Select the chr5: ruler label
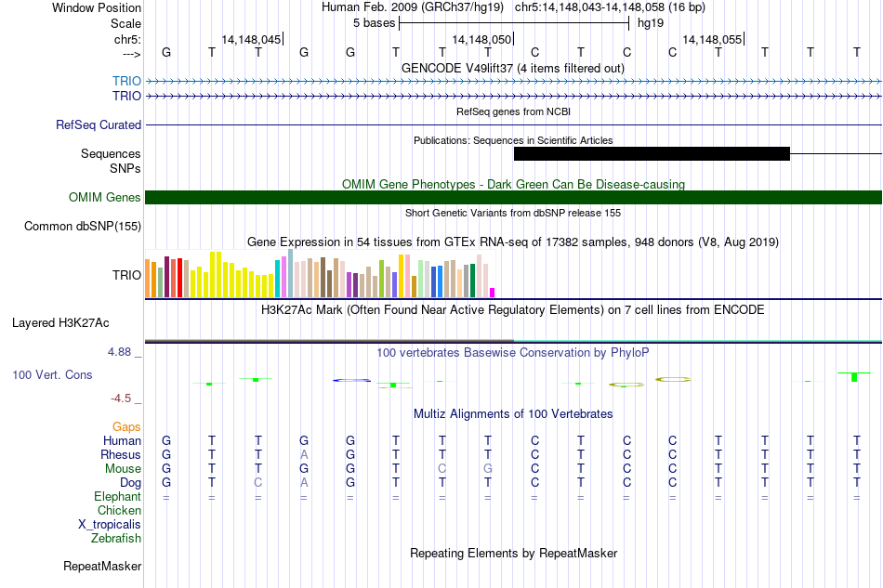The image size is (883, 588). [127, 39]
